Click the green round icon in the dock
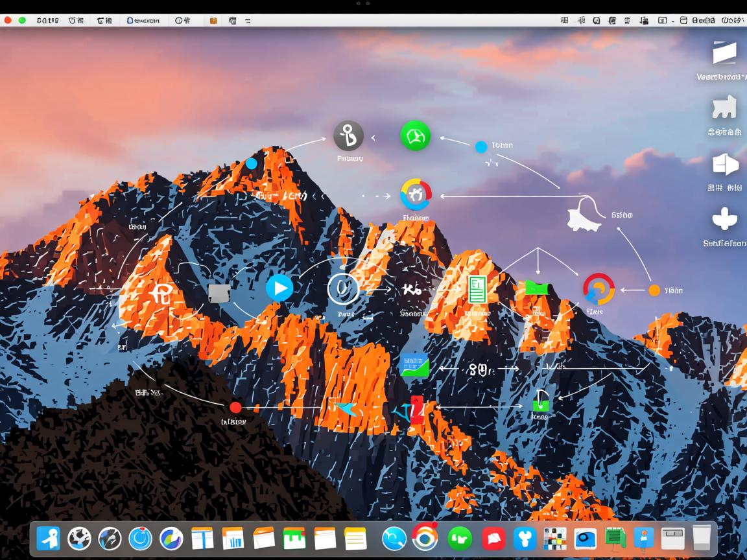Screen dimensions: 747x560 460,538
